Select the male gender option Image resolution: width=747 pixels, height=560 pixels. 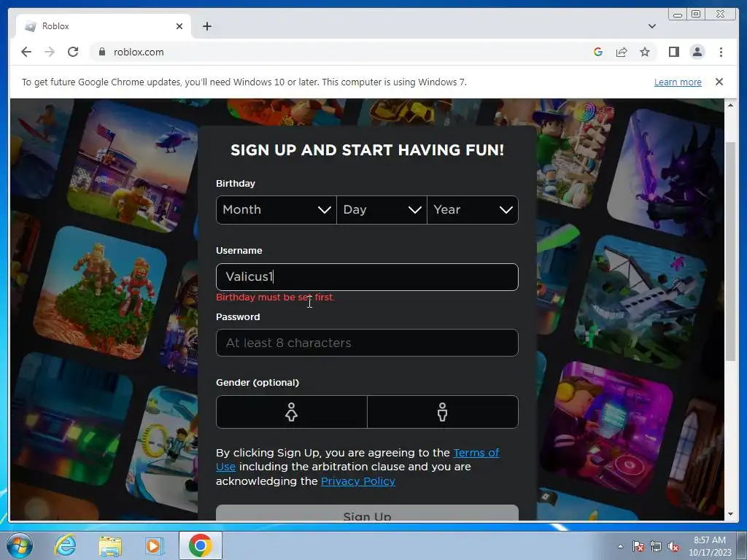(x=443, y=412)
